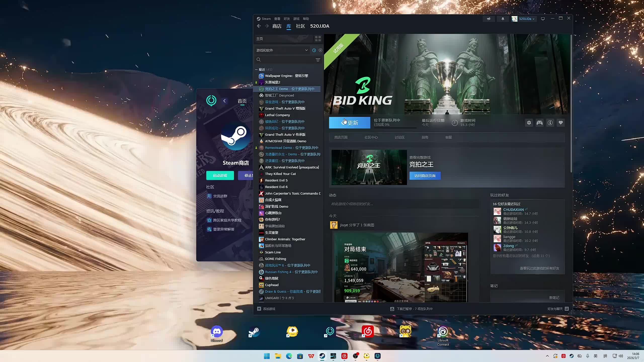Open the game settings gear icon
Screen dimensions: 644x362
pyautogui.click(x=529, y=123)
